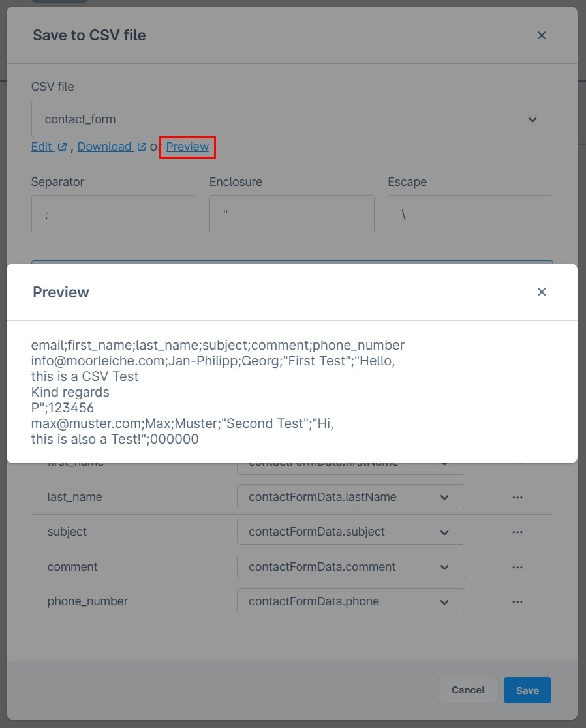Focus the Separator input field
This screenshot has width=586, height=728.
coord(114,215)
